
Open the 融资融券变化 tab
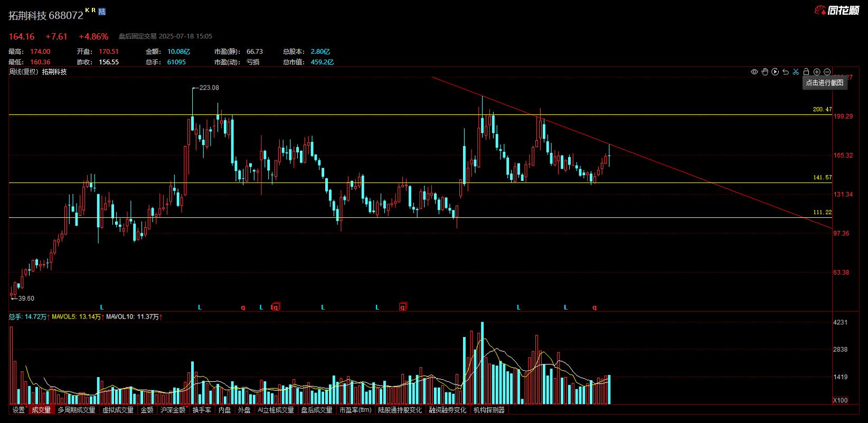(448, 410)
